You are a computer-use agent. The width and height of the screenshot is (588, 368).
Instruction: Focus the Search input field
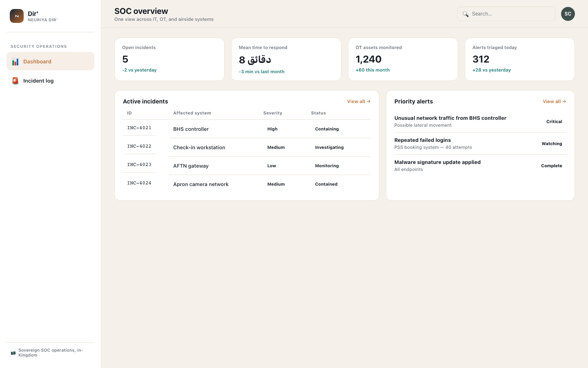[x=506, y=14]
